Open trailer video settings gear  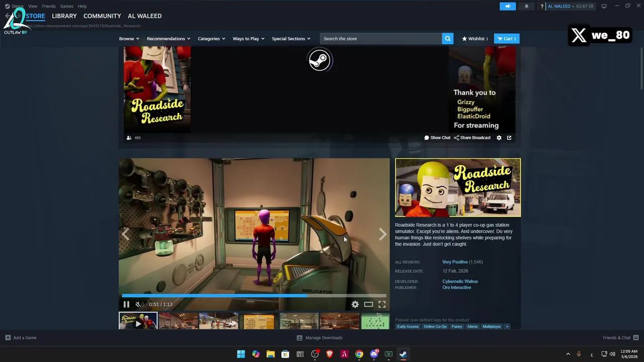(x=355, y=304)
